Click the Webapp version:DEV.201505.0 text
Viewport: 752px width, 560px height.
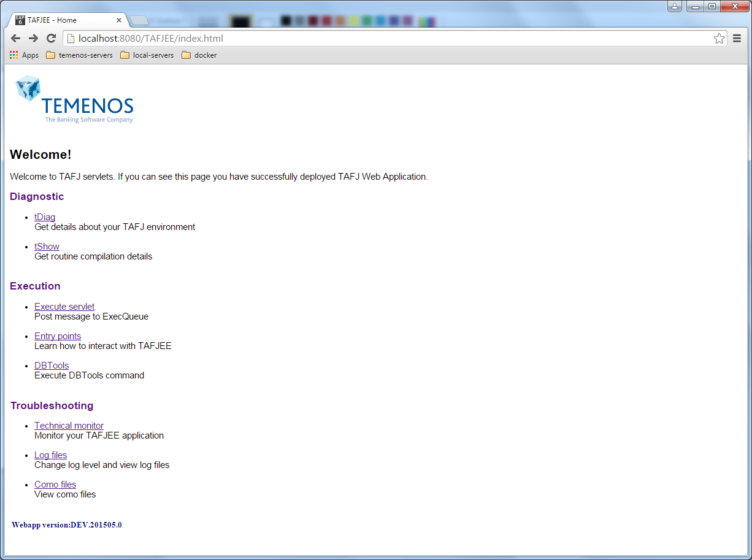[x=66, y=525]
